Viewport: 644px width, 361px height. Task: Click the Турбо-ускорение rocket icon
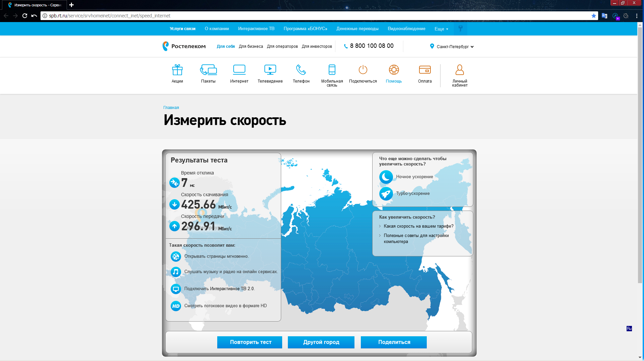386,194
